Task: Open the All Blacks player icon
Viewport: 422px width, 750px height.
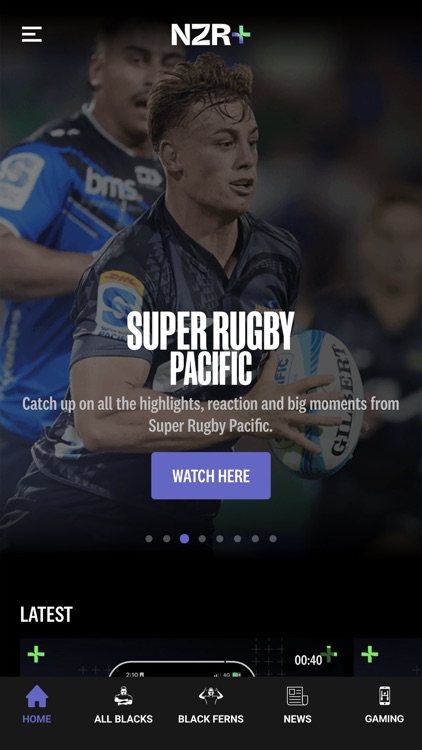Action: pyautogui.click(x=123, y=696)
